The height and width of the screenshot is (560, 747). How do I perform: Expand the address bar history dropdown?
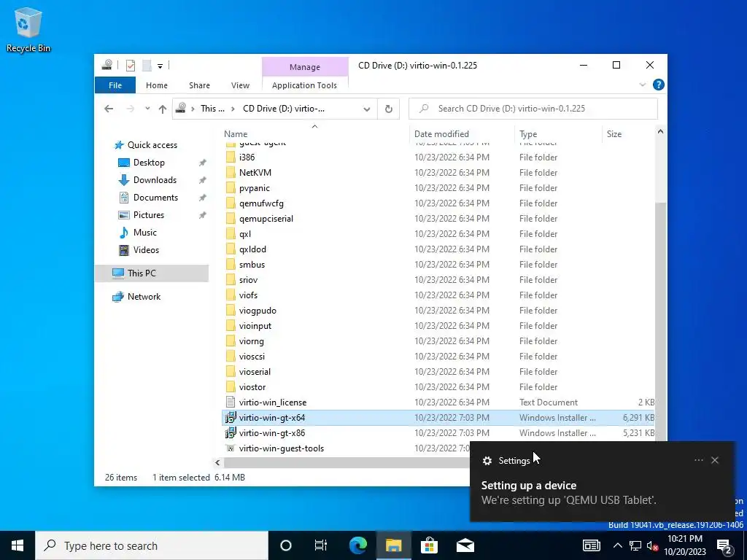point(366,109)
